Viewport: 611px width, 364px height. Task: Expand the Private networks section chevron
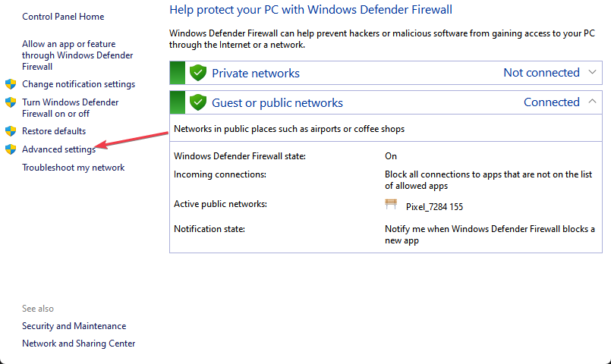[594, 73]
